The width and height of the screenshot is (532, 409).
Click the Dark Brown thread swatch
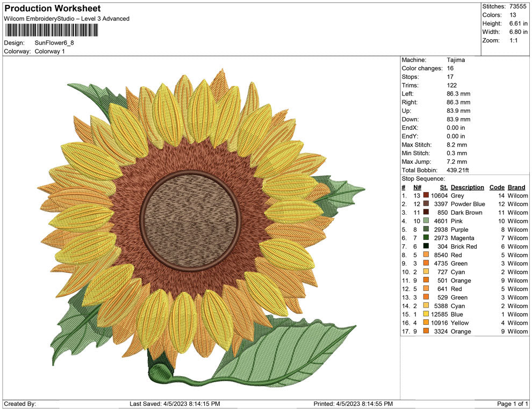tap(426, 213)
